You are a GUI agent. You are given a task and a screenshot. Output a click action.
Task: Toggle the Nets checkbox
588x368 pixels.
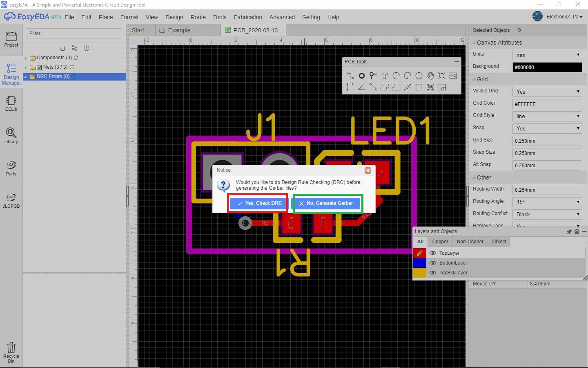[x=39, y=67]
